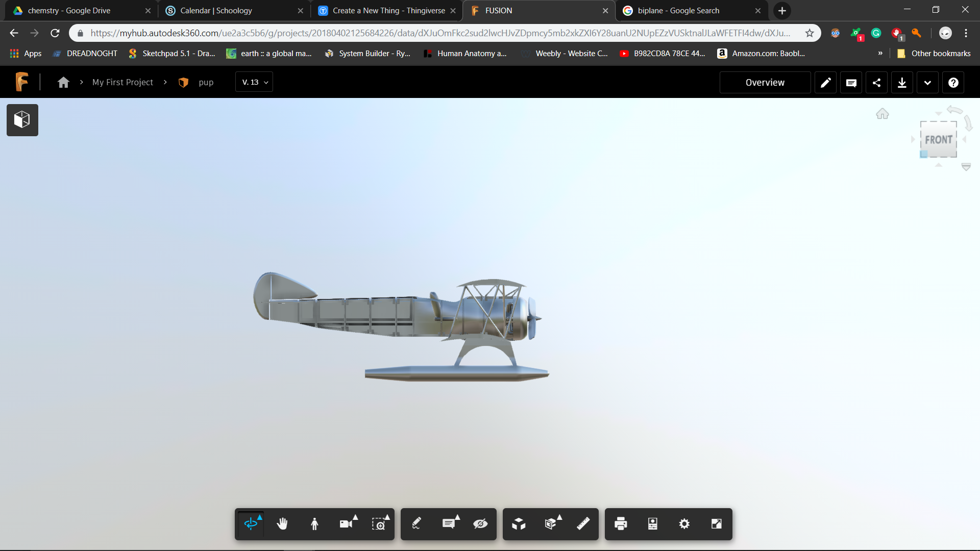Open Amazon.com Baobl bookmark
This screenshot has height=551, width=980.
tap(761, 54)
